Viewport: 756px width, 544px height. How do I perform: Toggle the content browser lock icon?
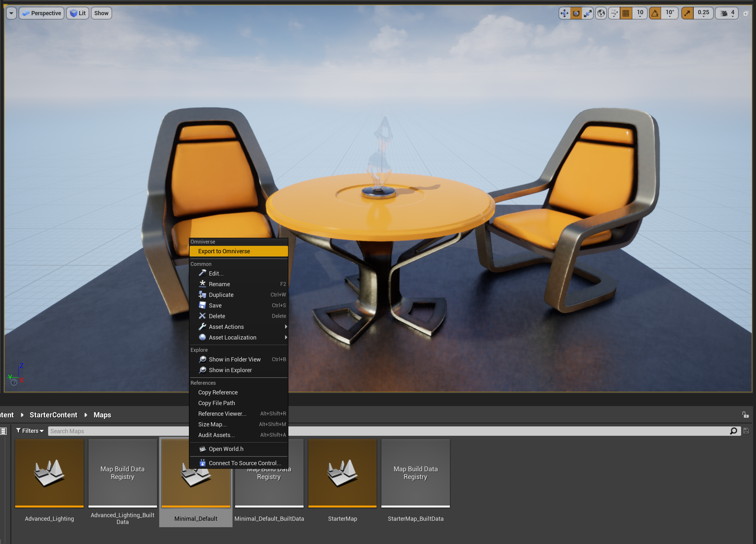(746, 415)
